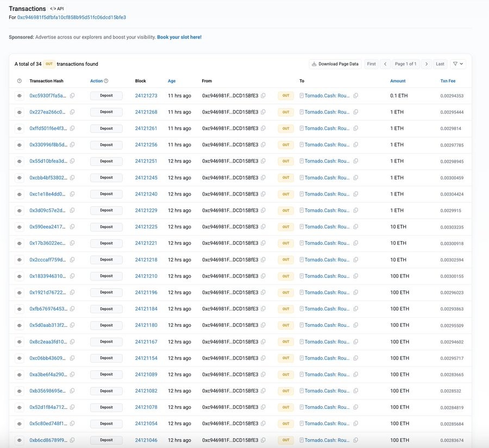
Task: Toggle the eye icon on the 10 ETH row
Action: [x=19, y=226]
